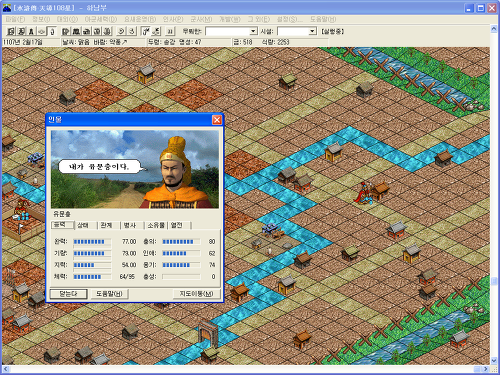Click the horizontal scrollbar right arrow

click(486, 369)
